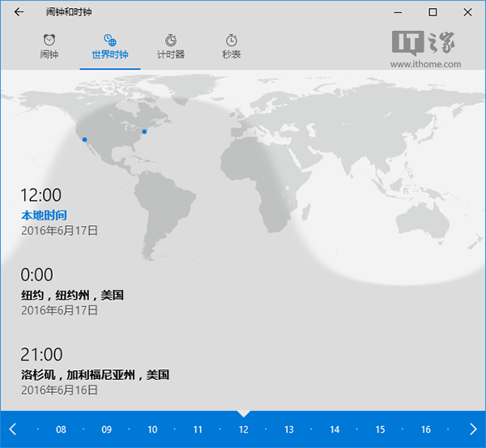Select hour 12 on the timeline
486x448 pixels.
243,429
